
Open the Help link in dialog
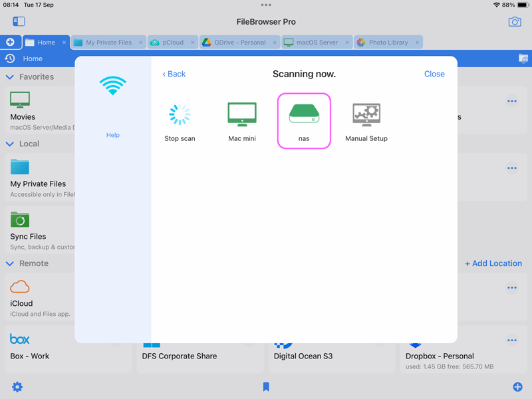[112, 135]
